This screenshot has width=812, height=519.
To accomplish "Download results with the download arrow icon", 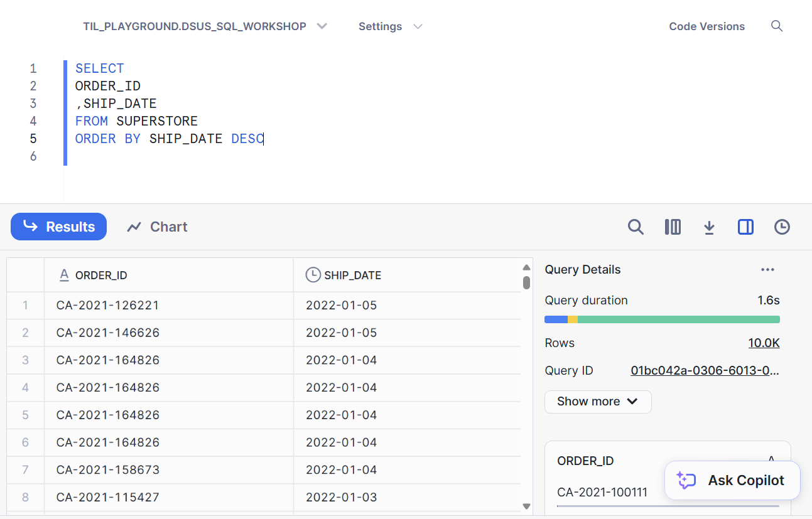I will [x=709, y=227].
